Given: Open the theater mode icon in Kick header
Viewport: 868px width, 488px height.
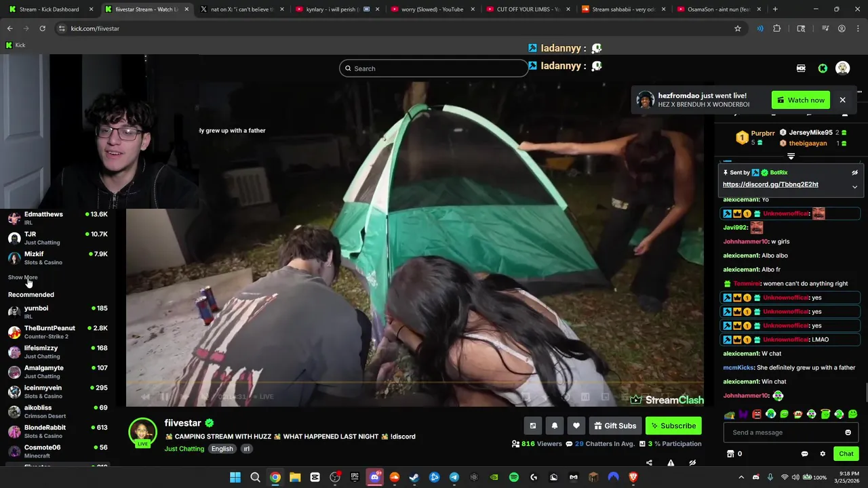Looking at the screenshot, I should [x=801, y=68].
